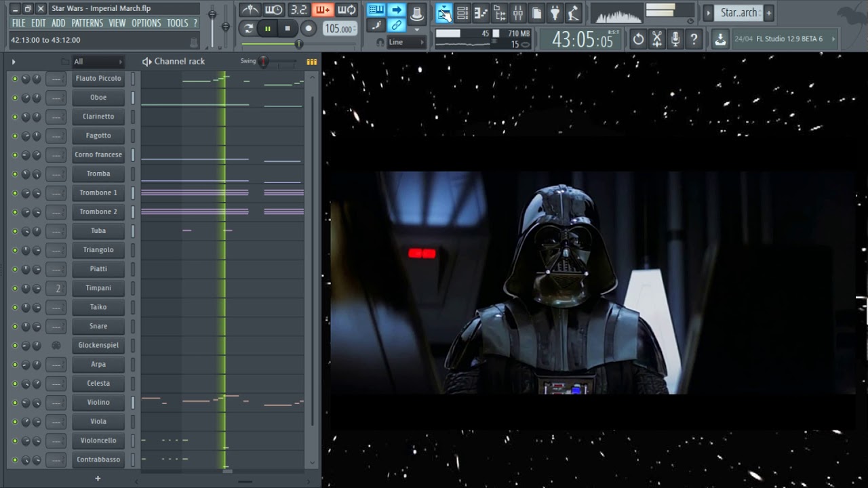Open the audio editor scissors icon
Viewport: 868px width, 488px height.
tap(656, 39)
